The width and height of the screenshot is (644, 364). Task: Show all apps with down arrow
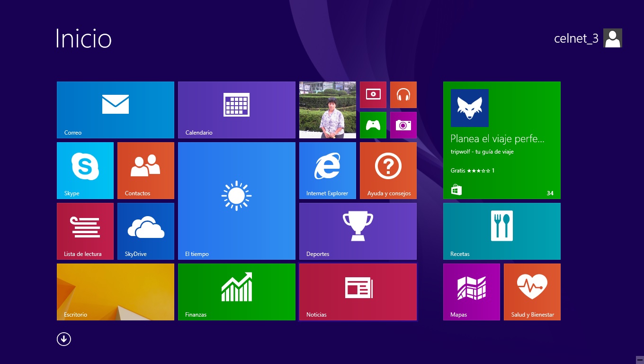click(64, 339)
